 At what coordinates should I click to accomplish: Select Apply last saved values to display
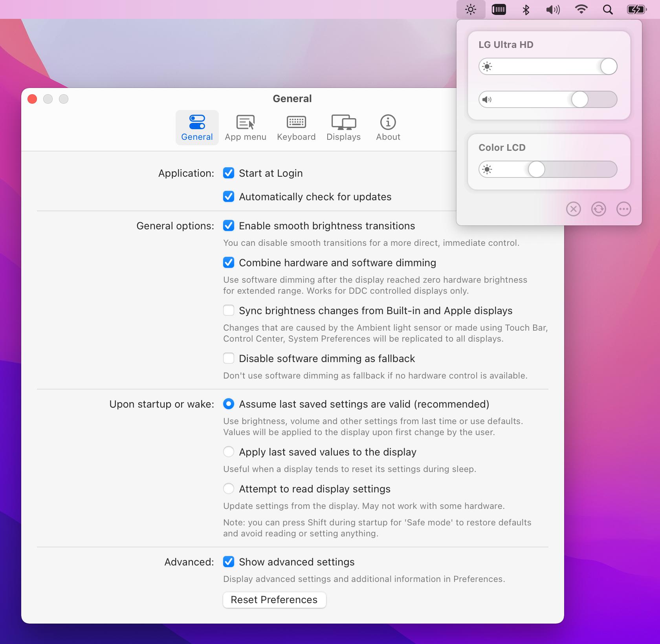click(229, 452)
